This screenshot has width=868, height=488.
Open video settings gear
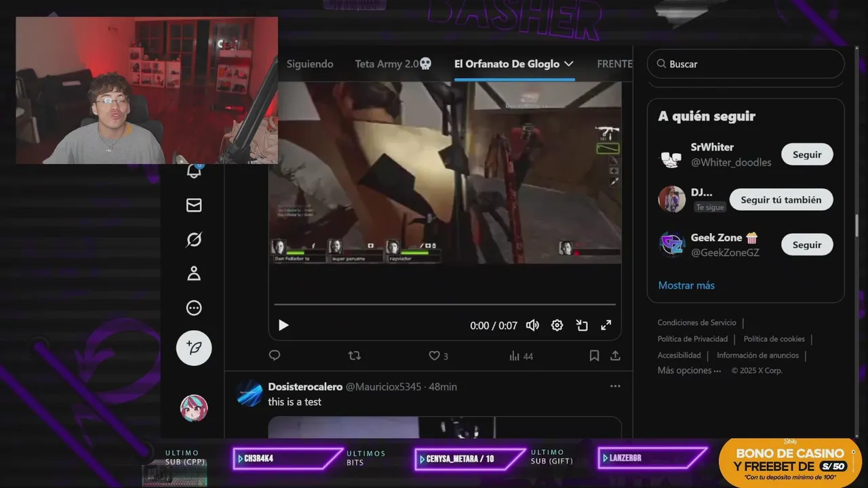click(x=557, y=325)
